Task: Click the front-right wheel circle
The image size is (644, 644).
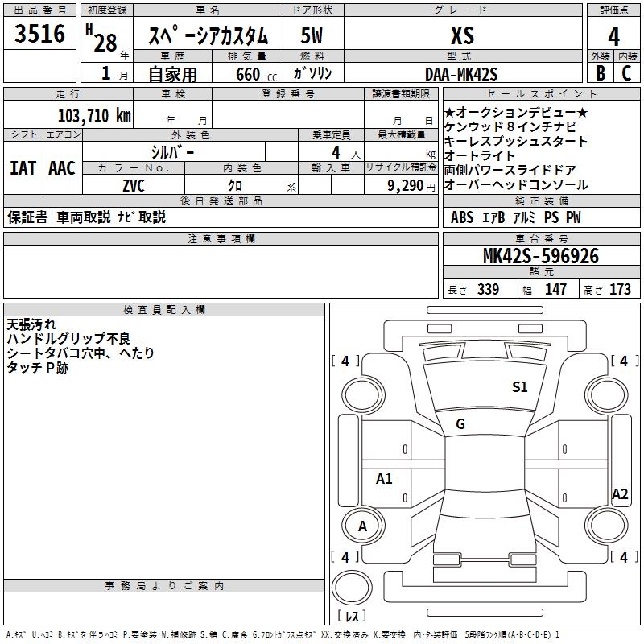Action: click(x=607, y=395)
